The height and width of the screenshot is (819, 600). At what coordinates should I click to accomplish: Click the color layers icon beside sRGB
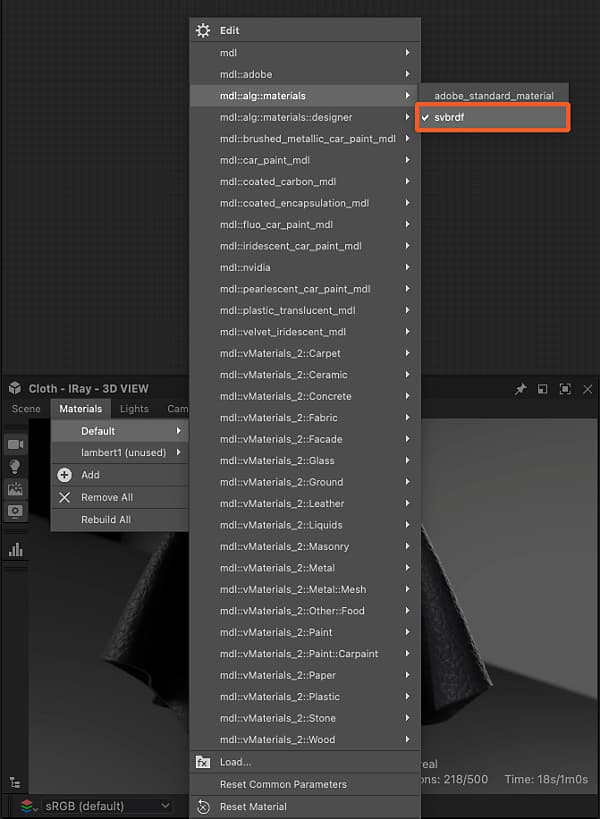pyautogui.click(x=27, y=806)
